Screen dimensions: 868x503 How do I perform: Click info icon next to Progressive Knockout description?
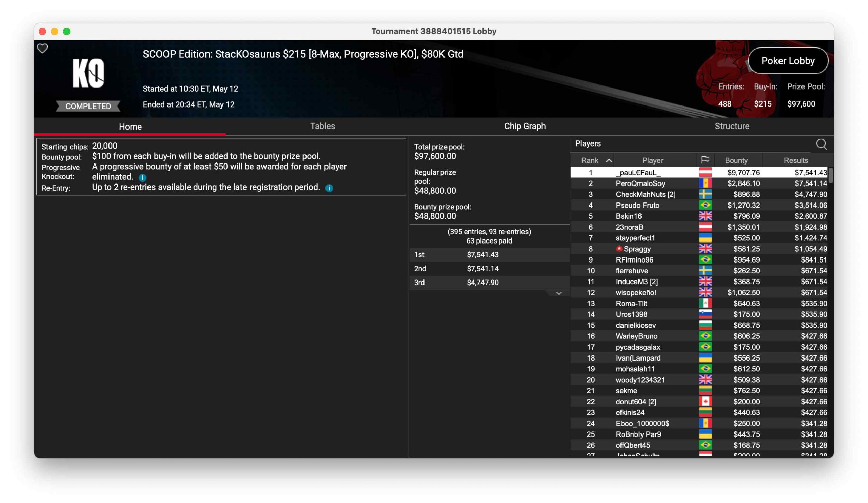(x=142, y=178)
